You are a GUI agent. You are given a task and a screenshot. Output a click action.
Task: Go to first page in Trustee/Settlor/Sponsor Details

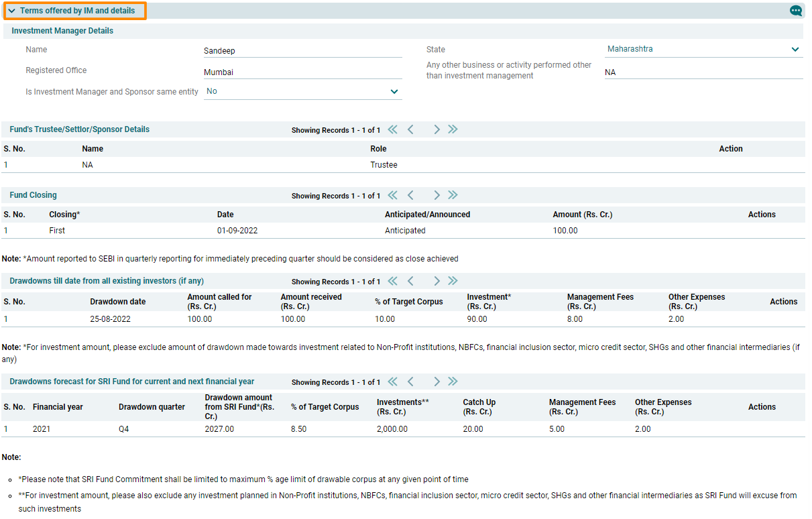[x=392, y=129]
